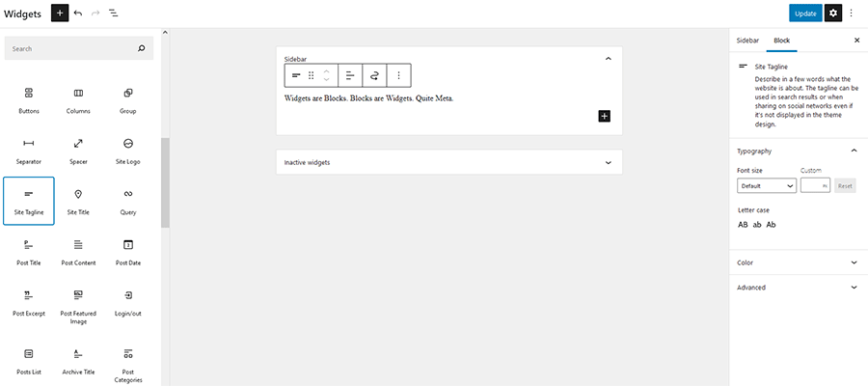Insert the Site Logo block
The height and width of the screenshot is (386, 868).
(x=128, y=150)
